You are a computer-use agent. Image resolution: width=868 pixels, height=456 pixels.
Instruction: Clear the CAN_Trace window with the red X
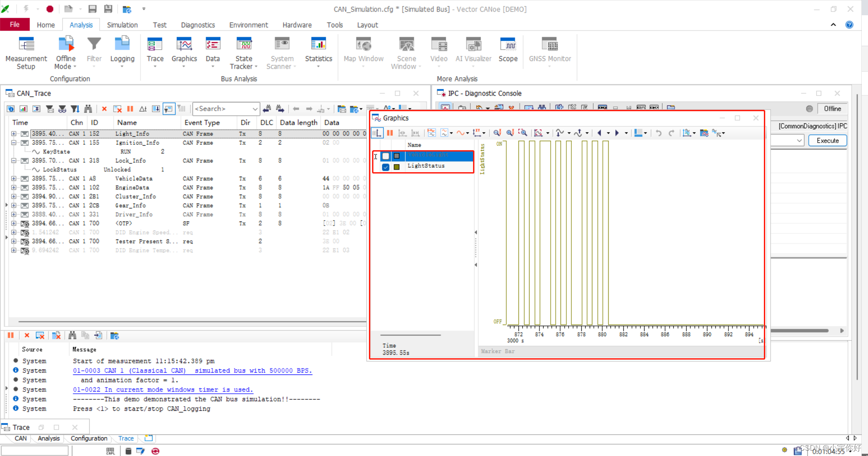tap(104, 109)
